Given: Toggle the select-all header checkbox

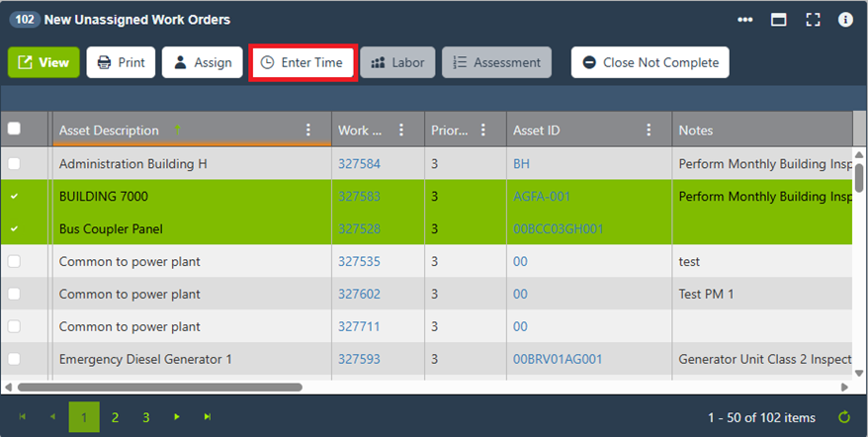Looking at the screenshot, I should tap(14, 129).
